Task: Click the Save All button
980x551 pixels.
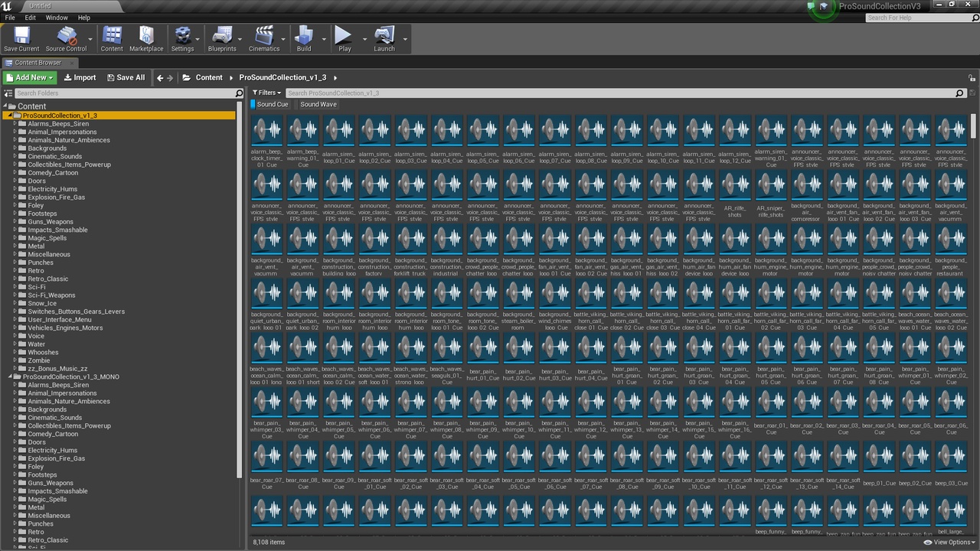Action: [x=126, y=77]
